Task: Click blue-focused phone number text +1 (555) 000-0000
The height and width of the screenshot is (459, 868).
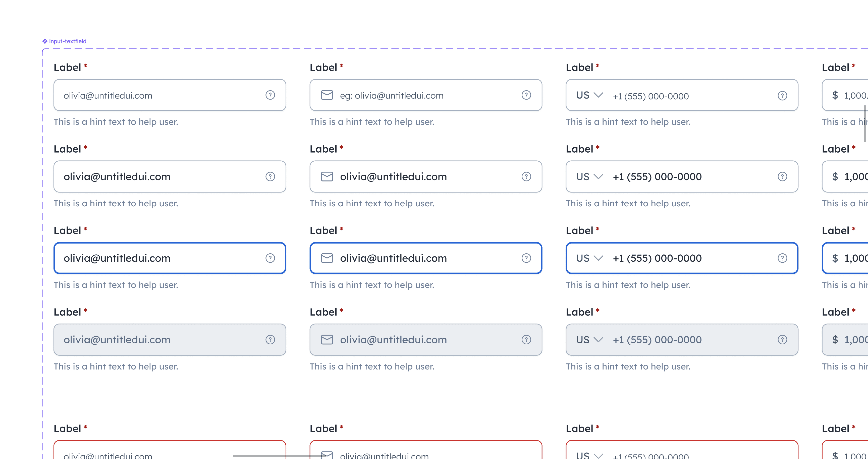Action: 657,258
